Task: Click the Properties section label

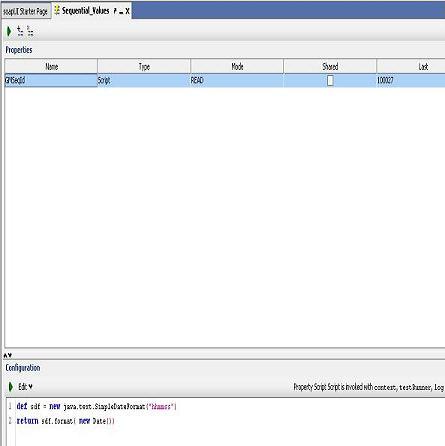Action: coord(19,50)
